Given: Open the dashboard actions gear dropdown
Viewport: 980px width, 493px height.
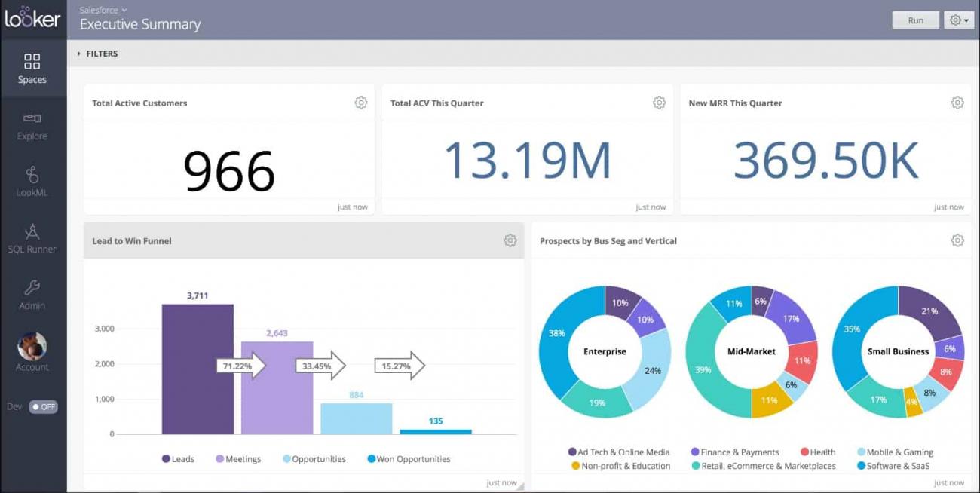Looking at the screenshot, I should pos(958,20).
